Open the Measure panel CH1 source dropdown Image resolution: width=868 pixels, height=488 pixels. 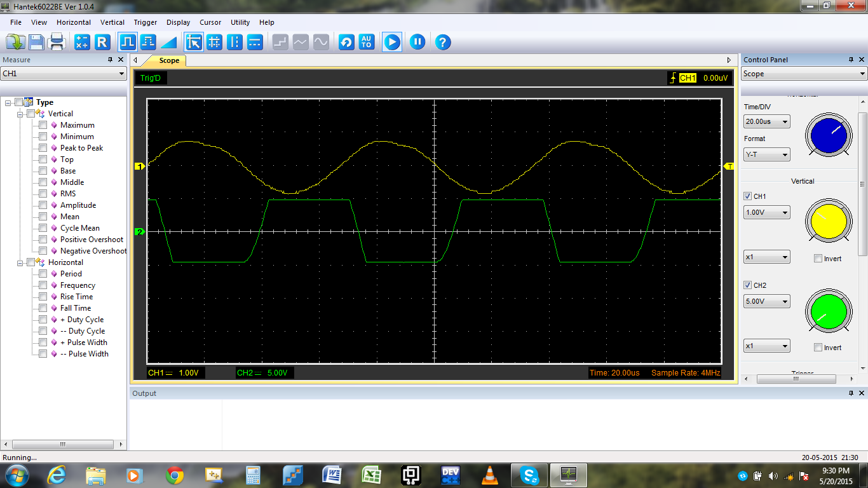point(64,74)
